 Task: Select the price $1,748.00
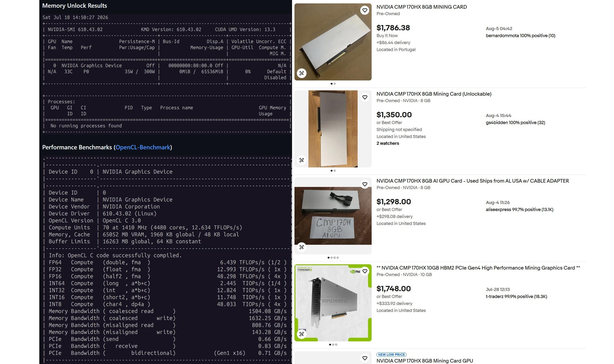(394, 289)
